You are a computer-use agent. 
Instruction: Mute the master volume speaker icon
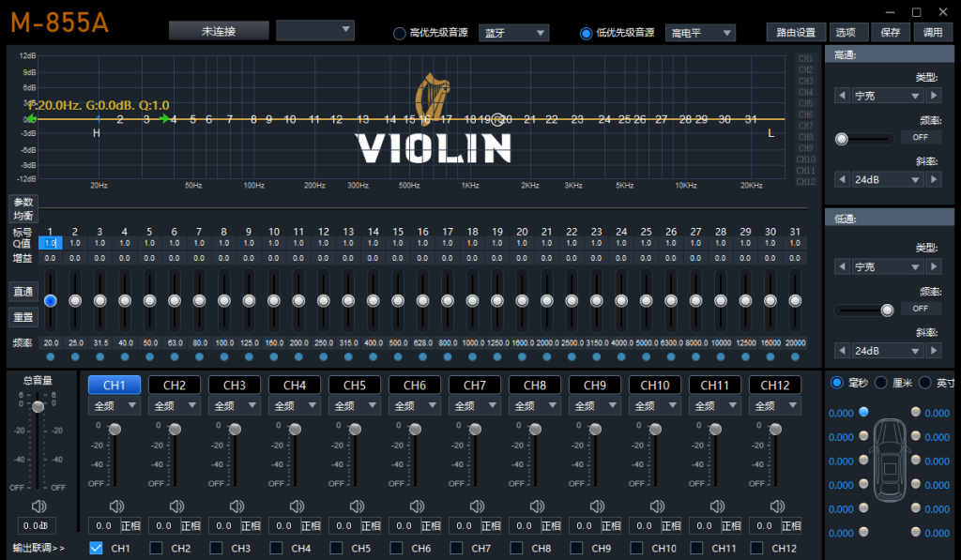(38, 507)
